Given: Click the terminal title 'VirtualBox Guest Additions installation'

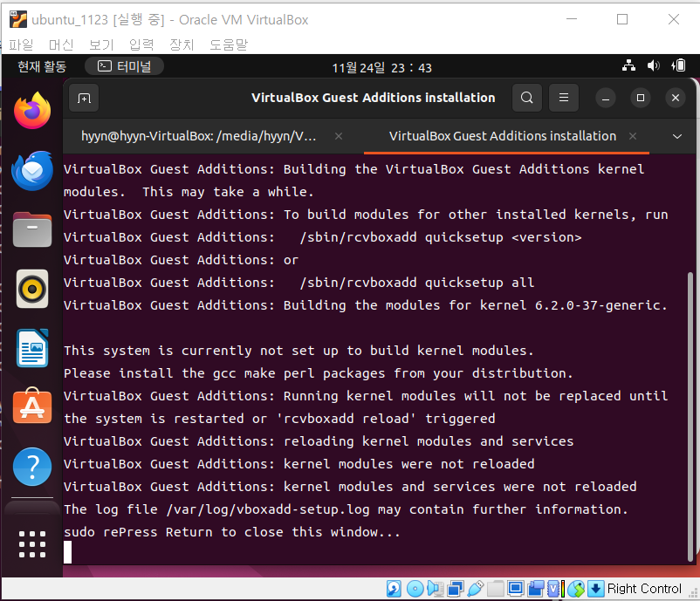Looking at the screenshot, I should [374, 98].
